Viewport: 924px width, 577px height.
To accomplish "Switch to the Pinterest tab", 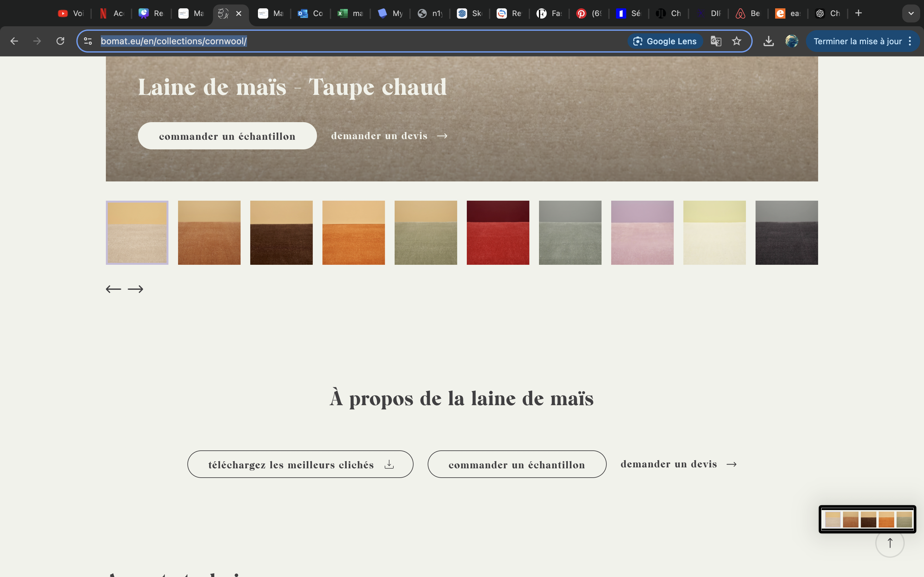I will point(588,13).
